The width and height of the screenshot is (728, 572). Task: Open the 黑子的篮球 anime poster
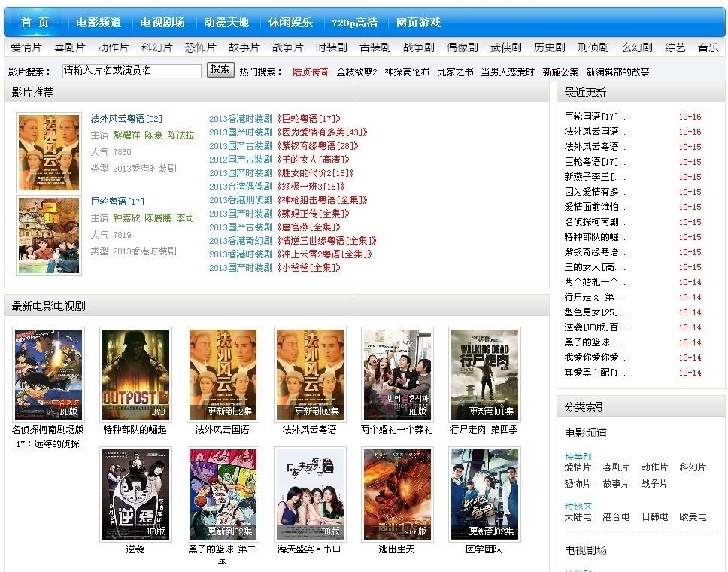pos(223,494)
